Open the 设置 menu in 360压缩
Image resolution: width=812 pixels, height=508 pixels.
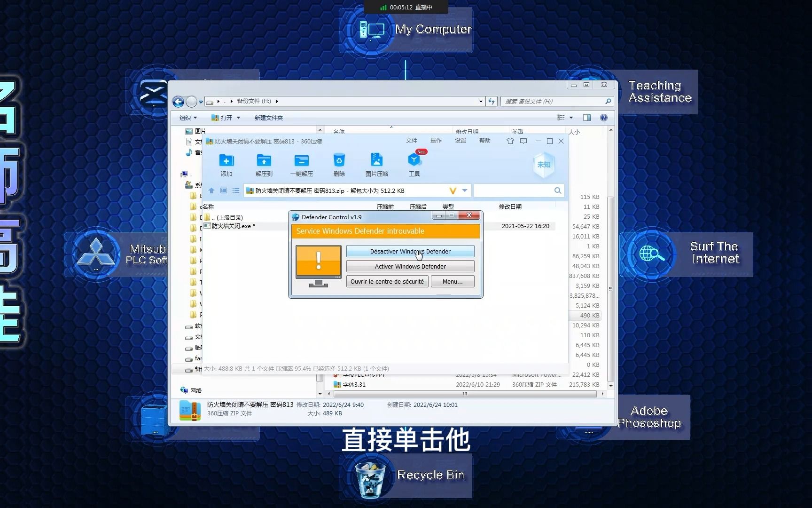[x=461, y=141]
